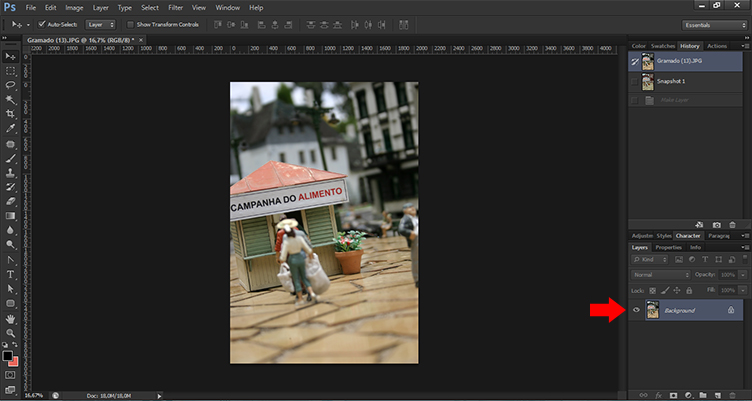Click the camera icon in History panel
752x401 pixels.
(x=717, y=225)
